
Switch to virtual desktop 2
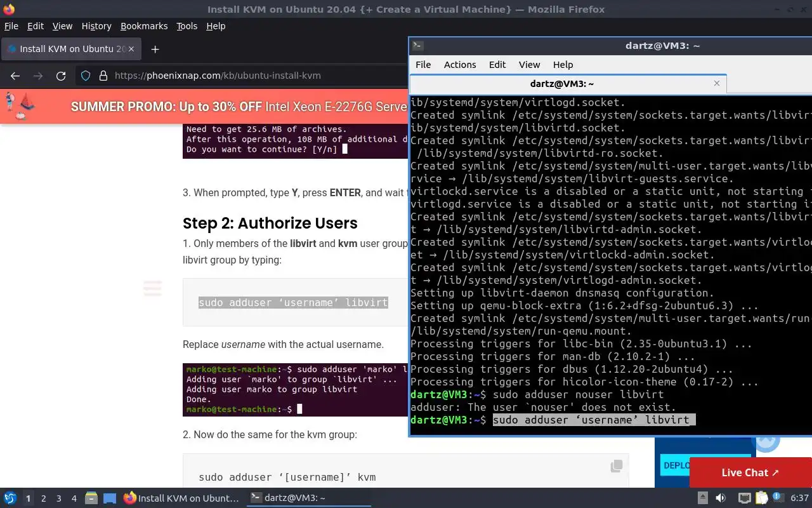44,498
